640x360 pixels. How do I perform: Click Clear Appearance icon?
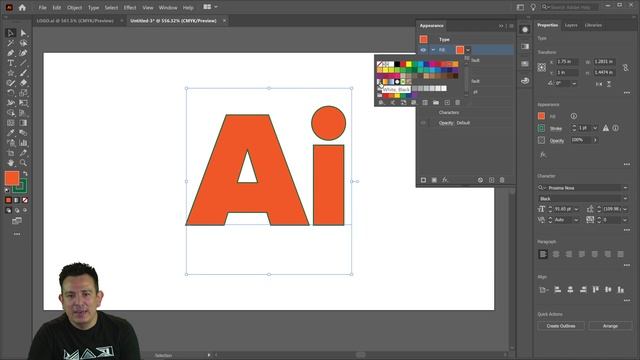click(480, 180)
